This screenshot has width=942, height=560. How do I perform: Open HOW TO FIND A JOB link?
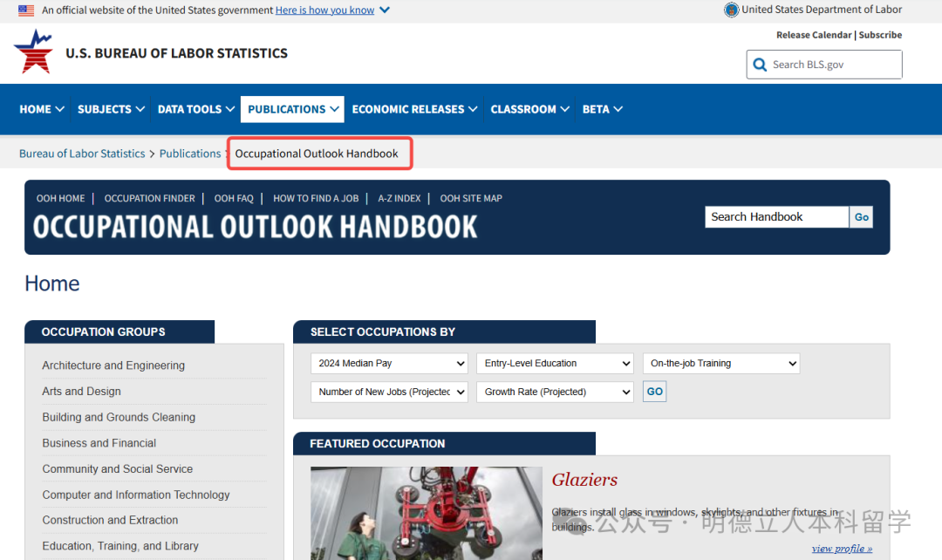pyautogui.click(x=316, y=198)
